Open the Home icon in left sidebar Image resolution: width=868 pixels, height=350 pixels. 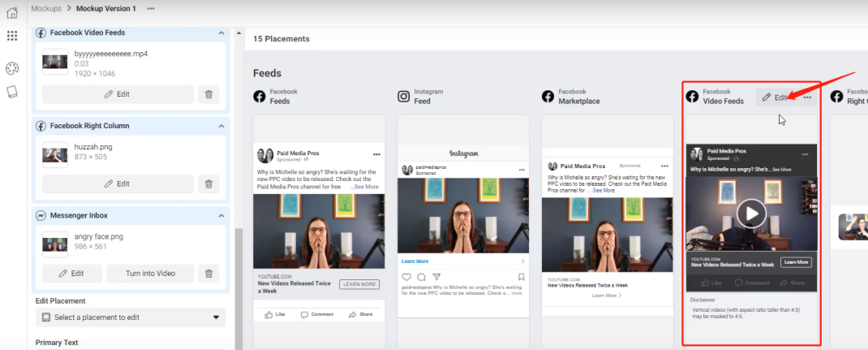(12, 12)
